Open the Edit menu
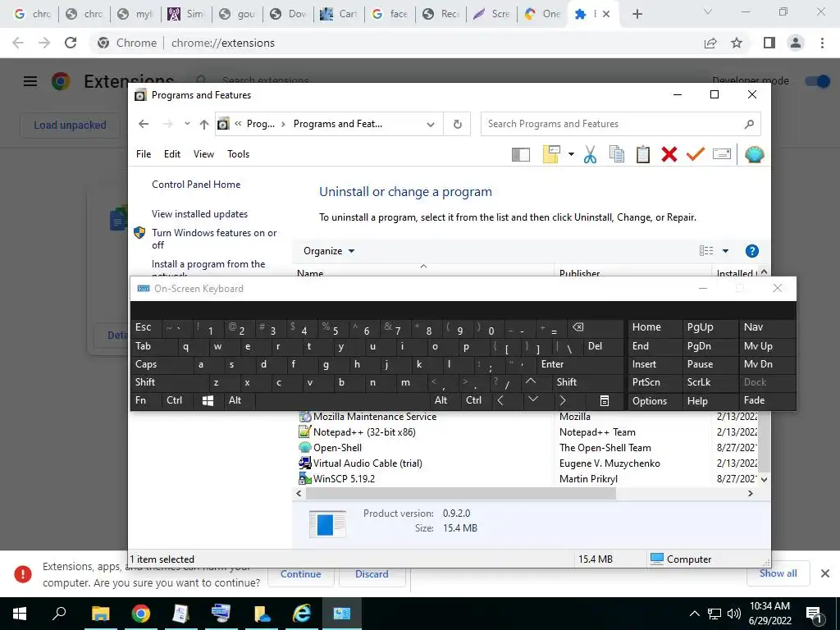This screenshot has height=630, width=840. 172,154
